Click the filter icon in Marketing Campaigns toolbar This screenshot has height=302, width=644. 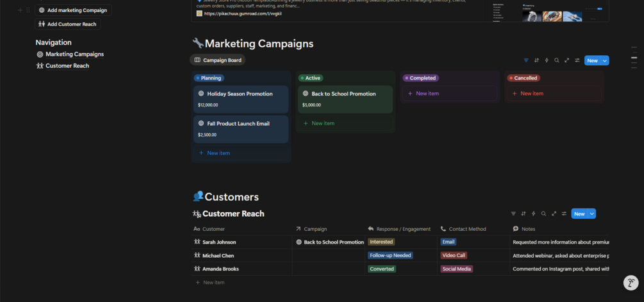[526, 60]
